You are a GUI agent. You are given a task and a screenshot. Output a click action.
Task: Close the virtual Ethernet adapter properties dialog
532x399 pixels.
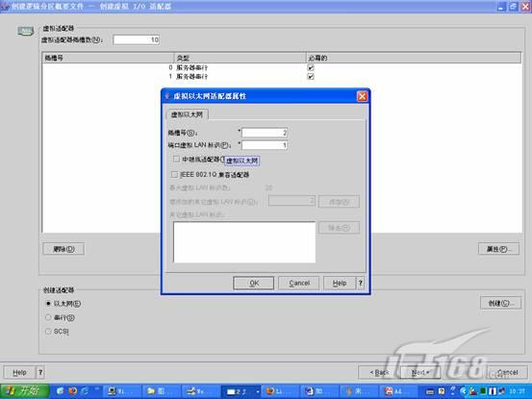tap(362, 96)
